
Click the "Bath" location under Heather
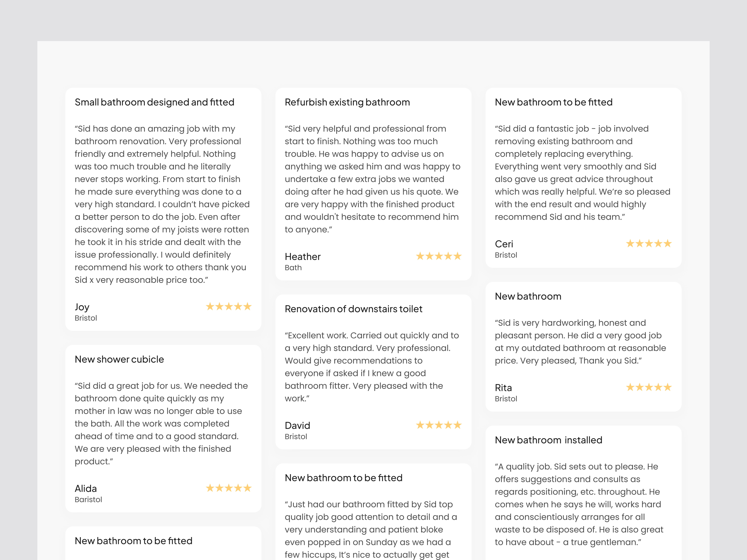pyautogui.click(x=293, y=268)
